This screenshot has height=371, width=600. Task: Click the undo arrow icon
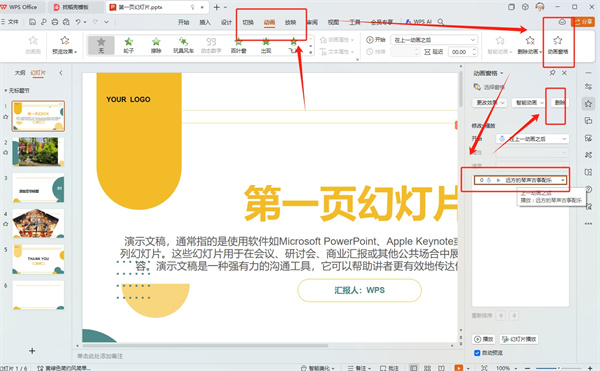[78, 22]
